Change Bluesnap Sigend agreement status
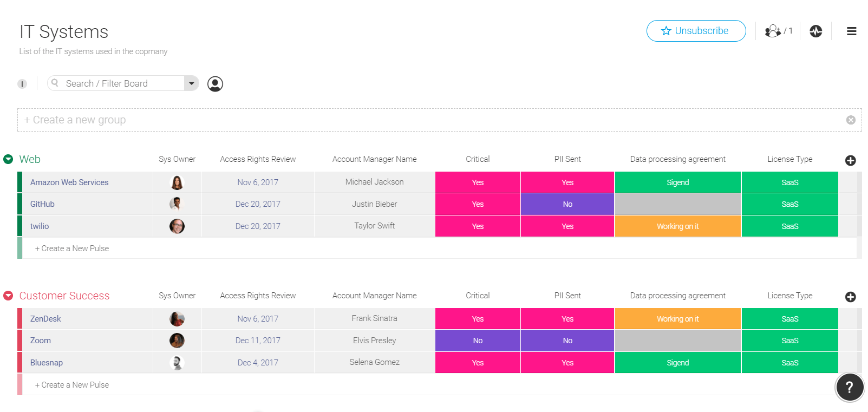Image resolution: width=868 pixels, height=412 pixels. [x=678, y=363]
